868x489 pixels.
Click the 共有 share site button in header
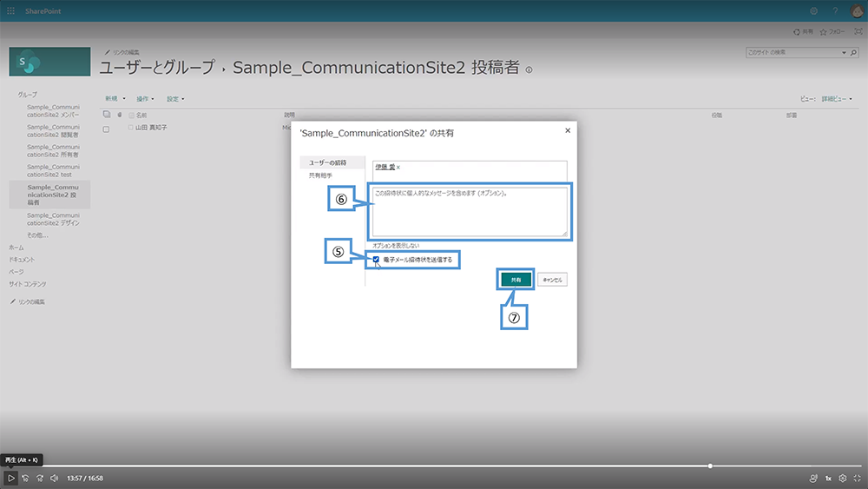pos(803,31)
